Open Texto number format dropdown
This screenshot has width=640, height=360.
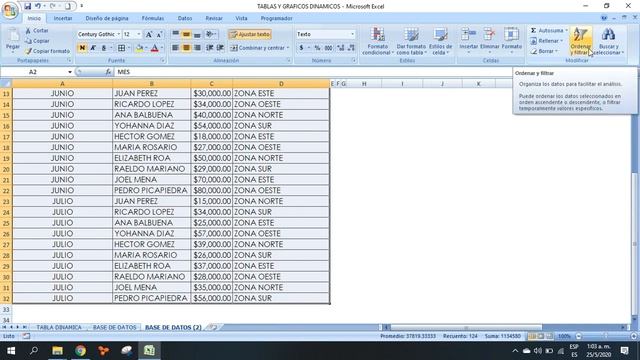352,34
